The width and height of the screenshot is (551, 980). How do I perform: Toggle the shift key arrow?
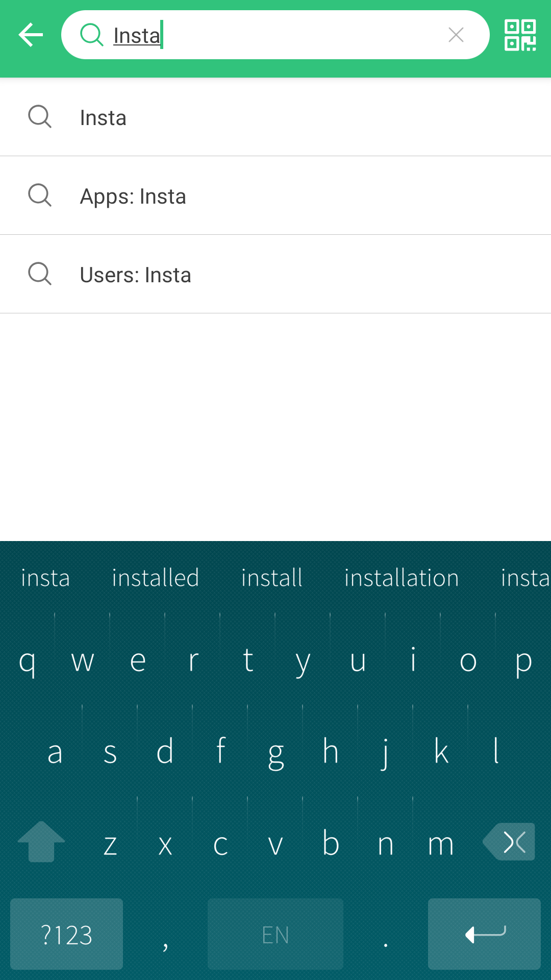(x=41, y=842)
